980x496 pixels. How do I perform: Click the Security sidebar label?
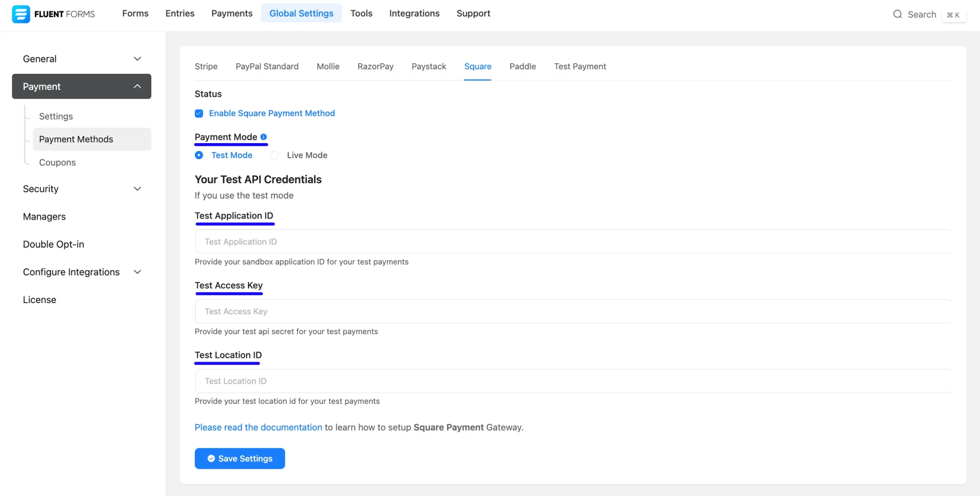coord(41,189)
